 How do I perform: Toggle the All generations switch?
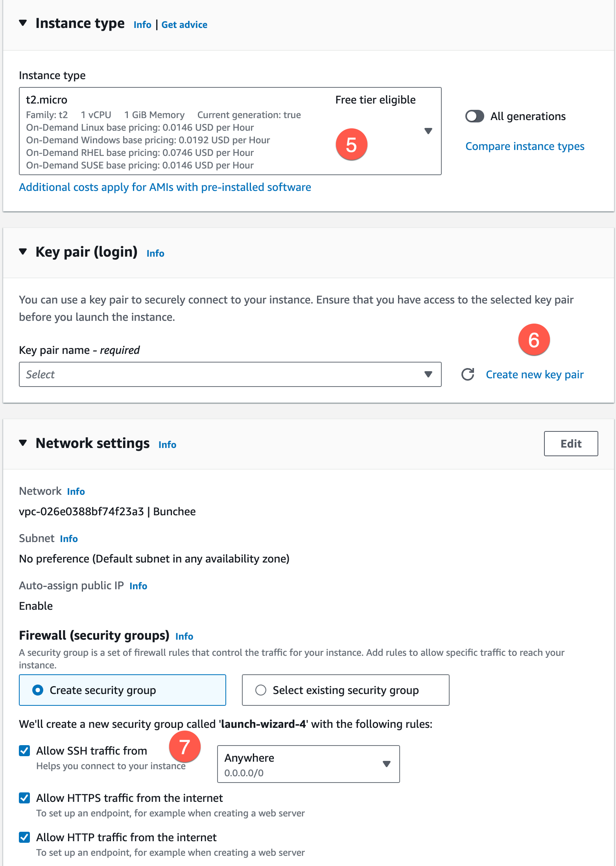[x=474, y=116]
